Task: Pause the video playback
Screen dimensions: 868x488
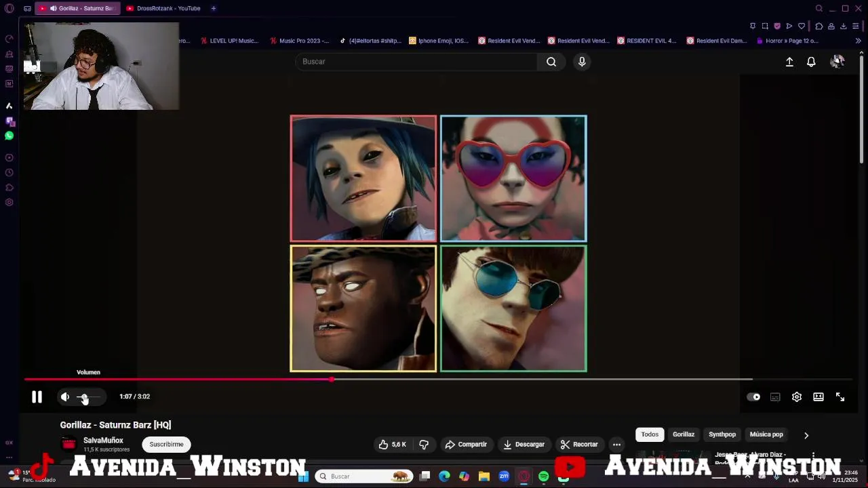Action: pyautogui.click(x=37, y=397)
